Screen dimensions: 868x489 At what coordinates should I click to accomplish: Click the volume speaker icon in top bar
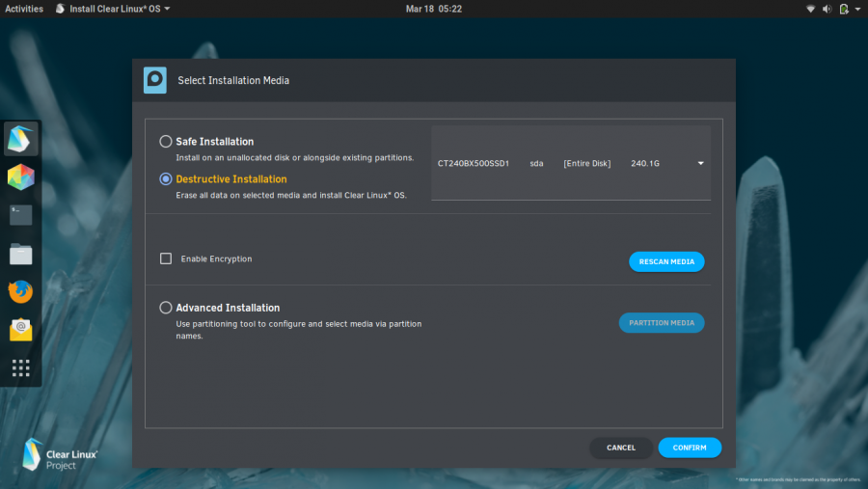(827, 9)
